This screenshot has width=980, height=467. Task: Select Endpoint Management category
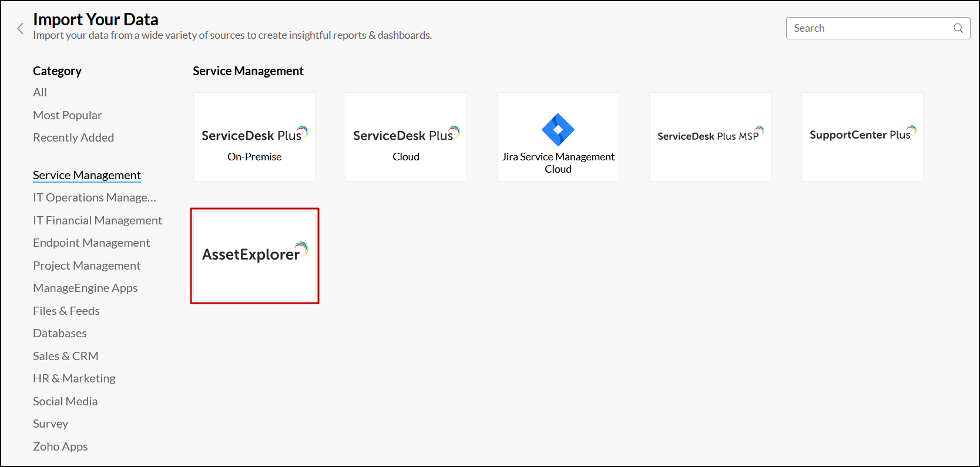coord(92,243)
